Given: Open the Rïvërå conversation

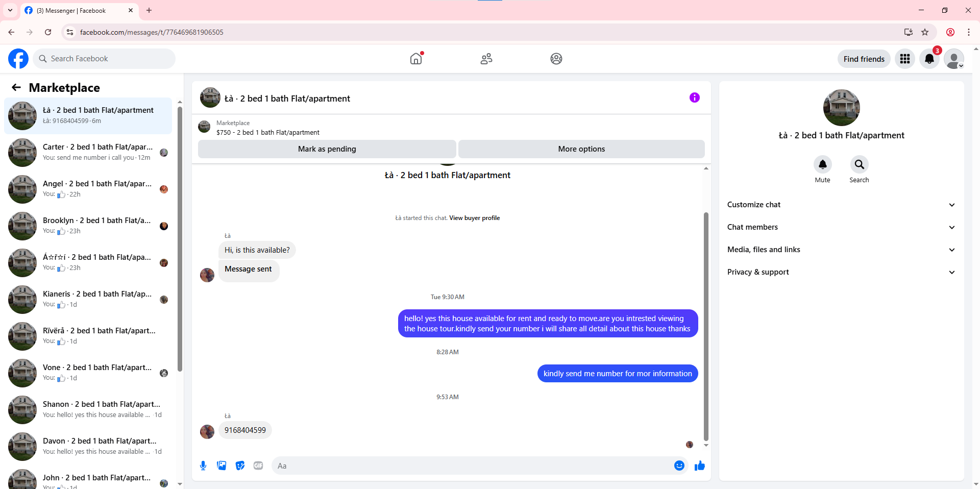Looking at the screenshot, I should (88, 336).
